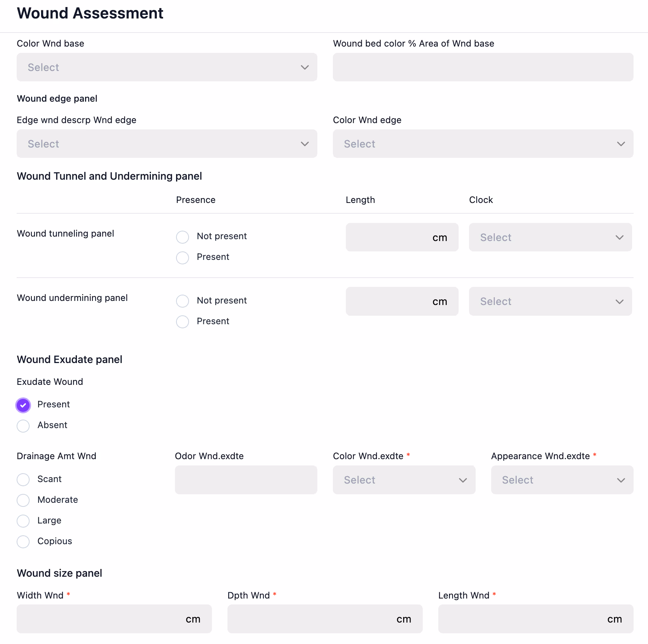This screenshot has height=644, width=648.
Task: Click the Odor Wnd.exdte text field
Action: (x=246, y=480)
